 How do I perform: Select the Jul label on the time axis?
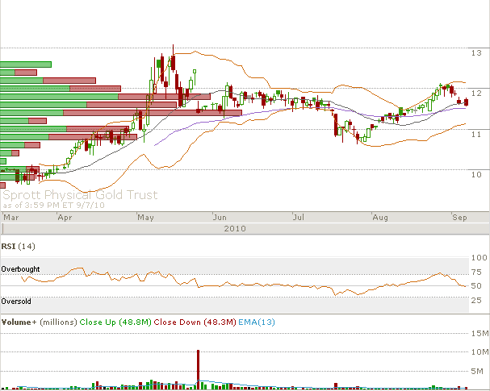(299, 217)
